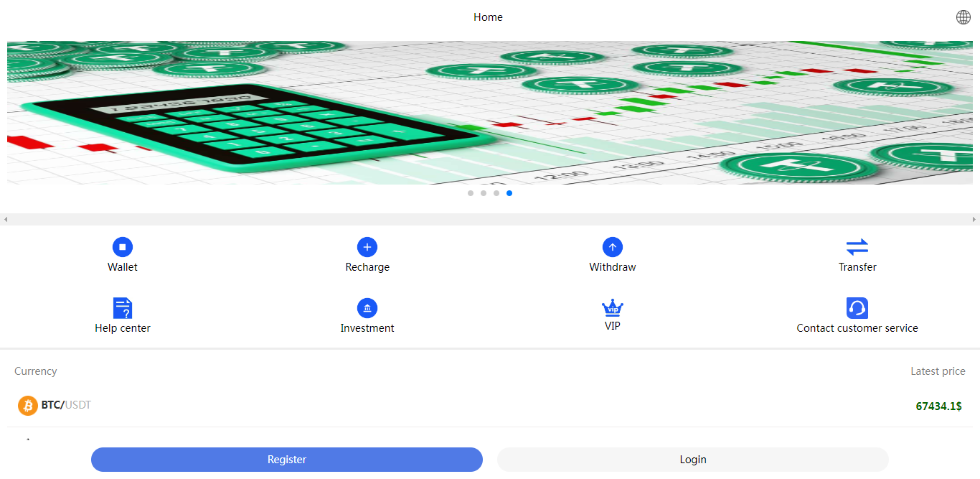The width and height of the screenshot is (980, 479).
Task: Switch to the second banner slide dot
Action: click(484, 193)
